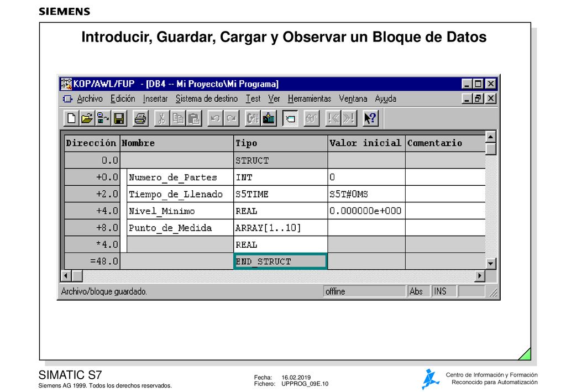Screen dimensions: 566x392
Task: Cut with the scissors icon
Action: click(161, 118)
